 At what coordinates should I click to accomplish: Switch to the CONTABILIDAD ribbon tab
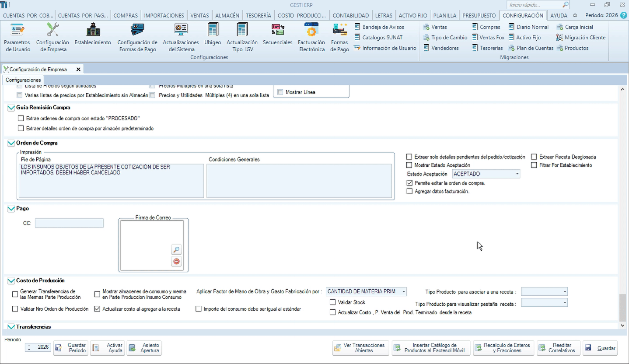tap(350, 15)
